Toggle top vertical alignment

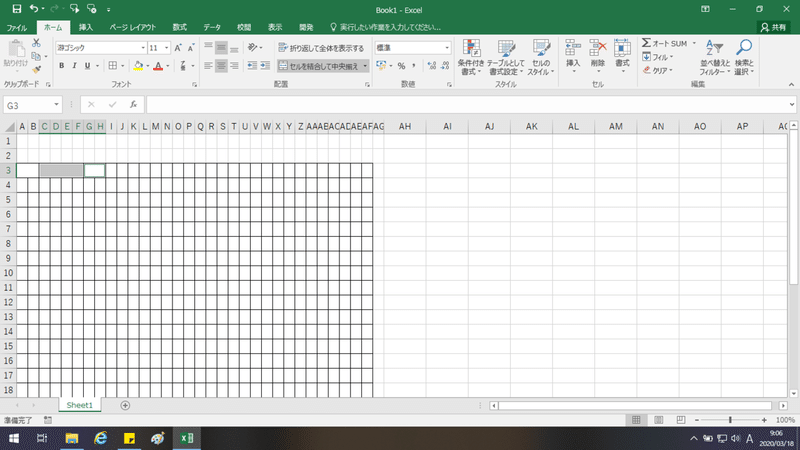(x=208, y=47)
